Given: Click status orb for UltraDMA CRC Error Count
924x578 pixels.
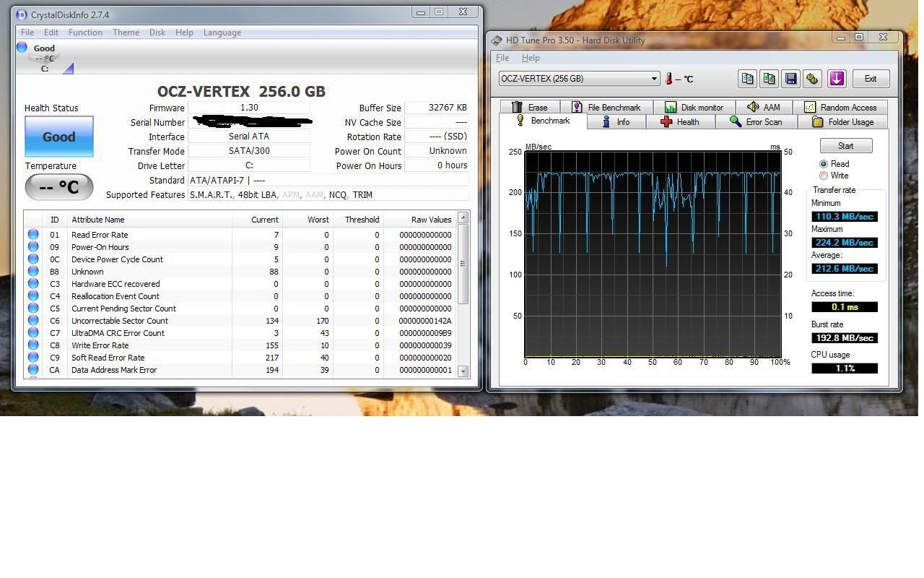Looking at the screenshot, I should pos(33,333).
